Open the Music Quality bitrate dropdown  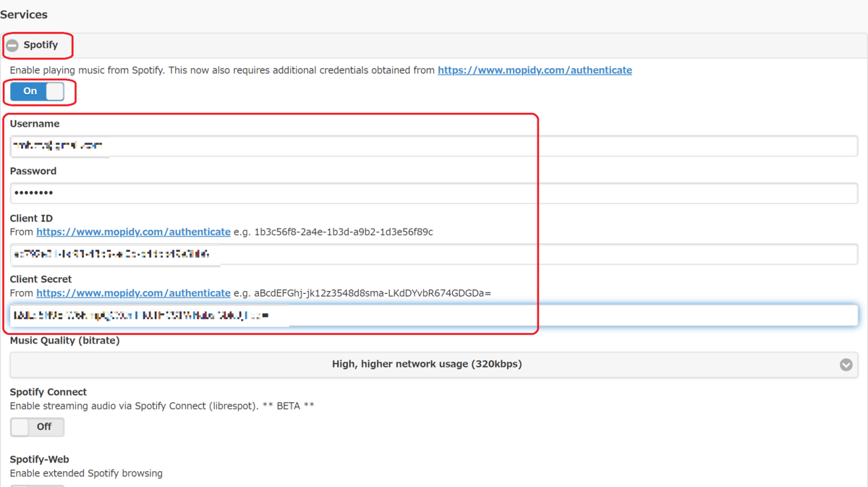coord(434,365)
